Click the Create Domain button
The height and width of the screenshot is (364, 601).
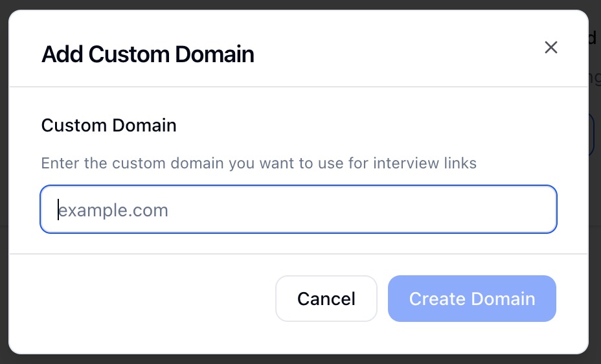[x=471, y=299]
